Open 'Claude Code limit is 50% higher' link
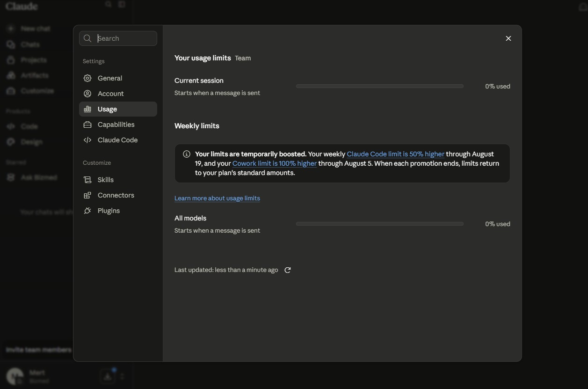This screenshot has width=588, height=389. (x=395, y=154)
